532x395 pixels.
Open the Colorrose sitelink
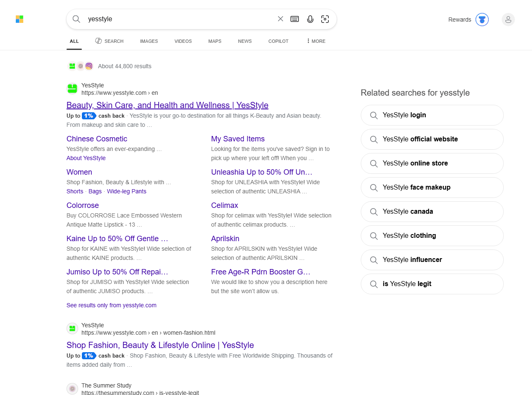coord(83,205)
